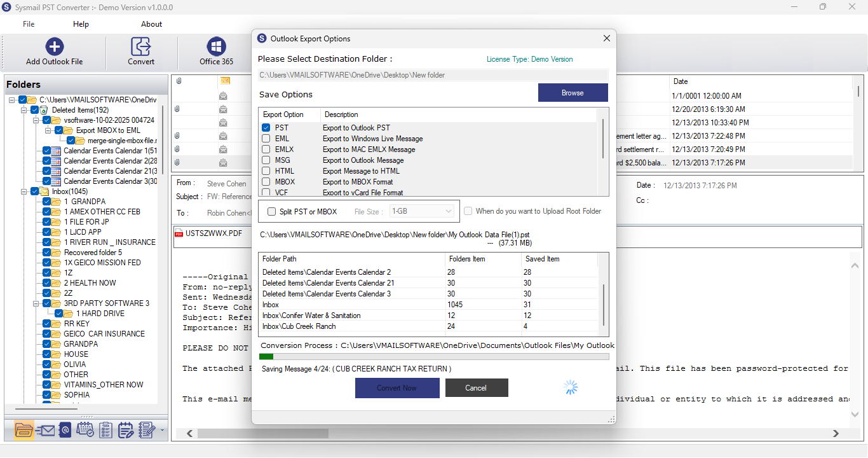
Task: Uncheck the PST export option
Action: 266,128
